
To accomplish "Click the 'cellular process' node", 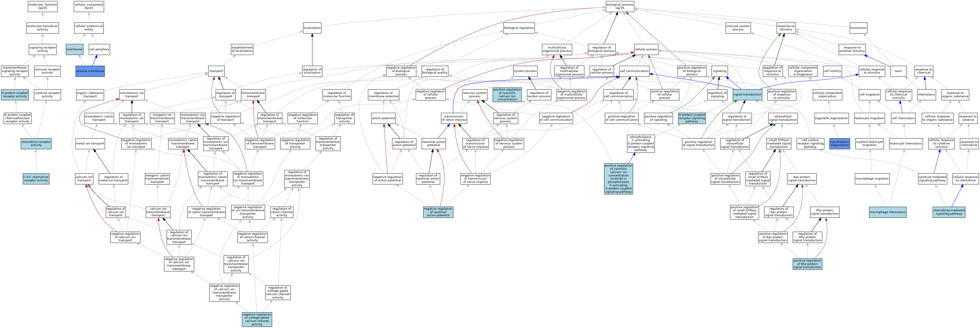I will 646,49.
